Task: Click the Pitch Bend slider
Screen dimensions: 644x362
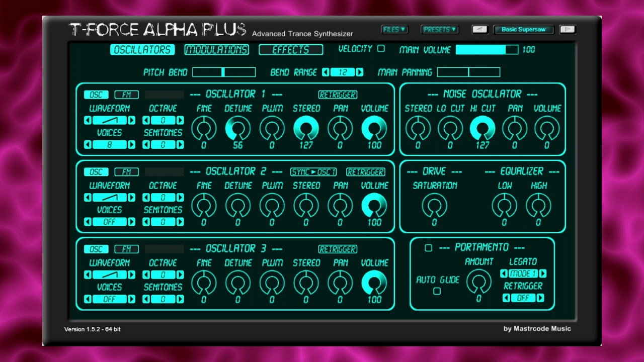Action: [224, 72]
